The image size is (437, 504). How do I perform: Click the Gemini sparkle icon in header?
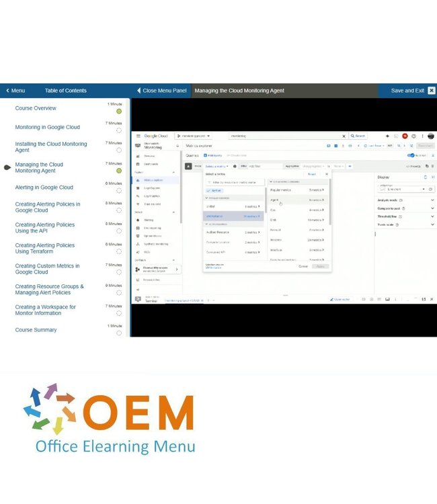pyautogui.click(x=387, y=136)
